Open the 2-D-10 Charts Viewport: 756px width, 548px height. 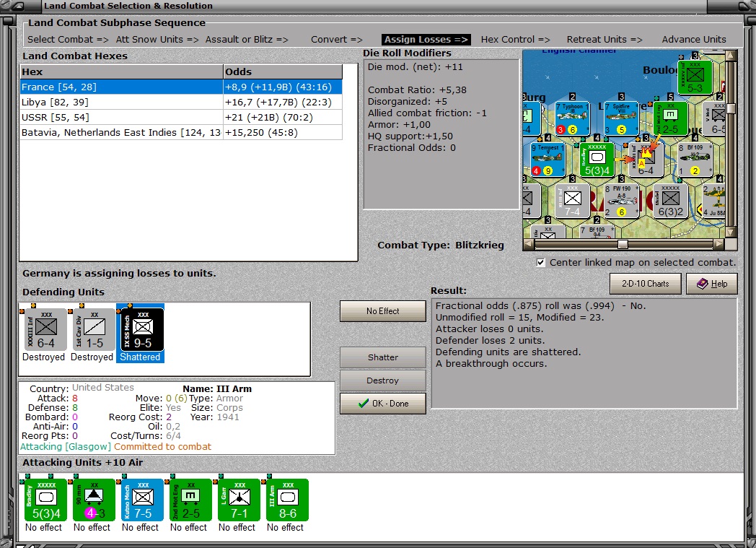tap(645, 284)
